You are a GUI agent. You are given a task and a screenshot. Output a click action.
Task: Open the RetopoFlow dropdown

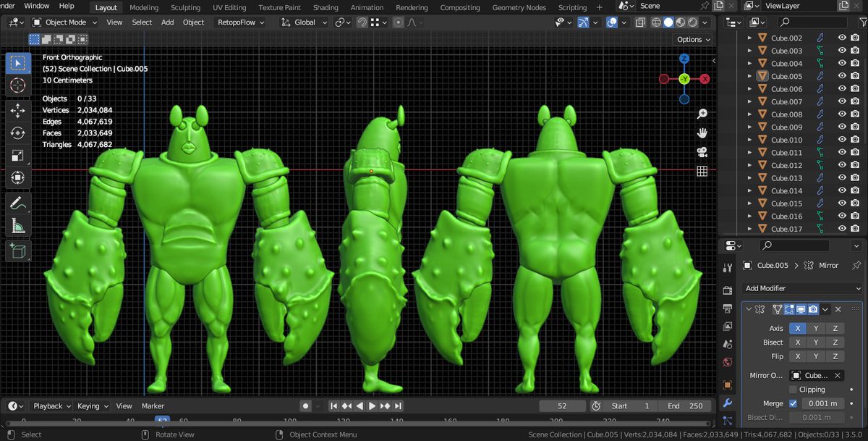241,22
